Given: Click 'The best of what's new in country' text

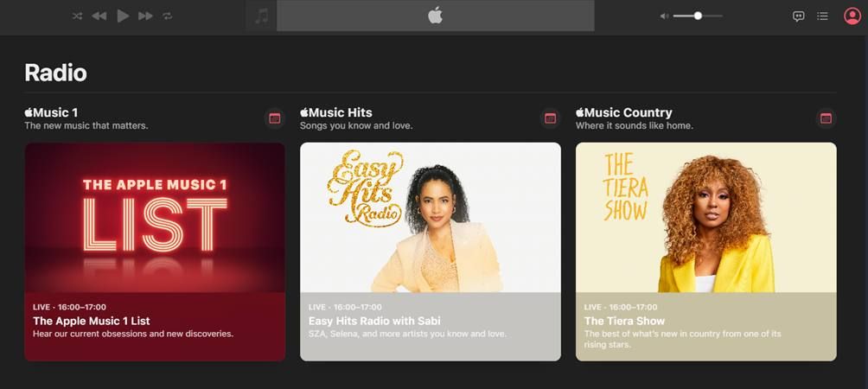Looking at the screenshot, I should (682, 339).
